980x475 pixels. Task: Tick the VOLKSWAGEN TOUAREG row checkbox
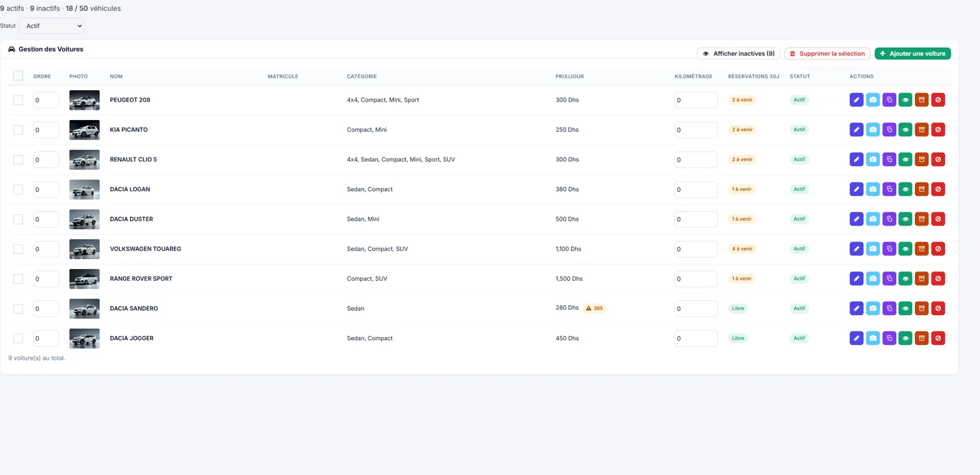(x=18, y=249)
